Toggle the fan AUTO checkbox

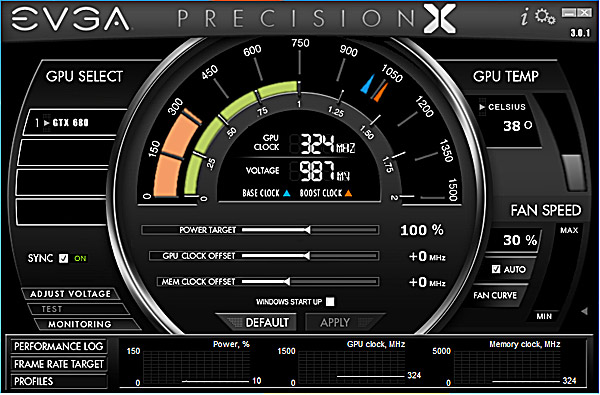point(496,269)
